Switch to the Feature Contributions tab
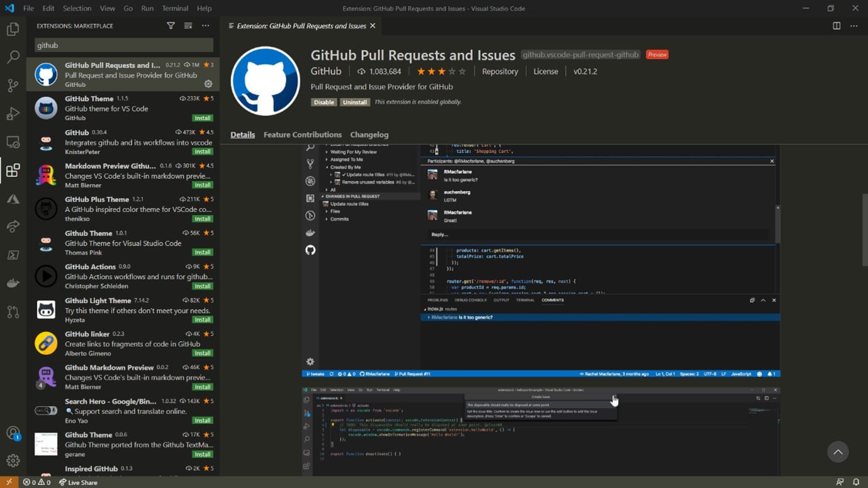 tap(302, 135)
